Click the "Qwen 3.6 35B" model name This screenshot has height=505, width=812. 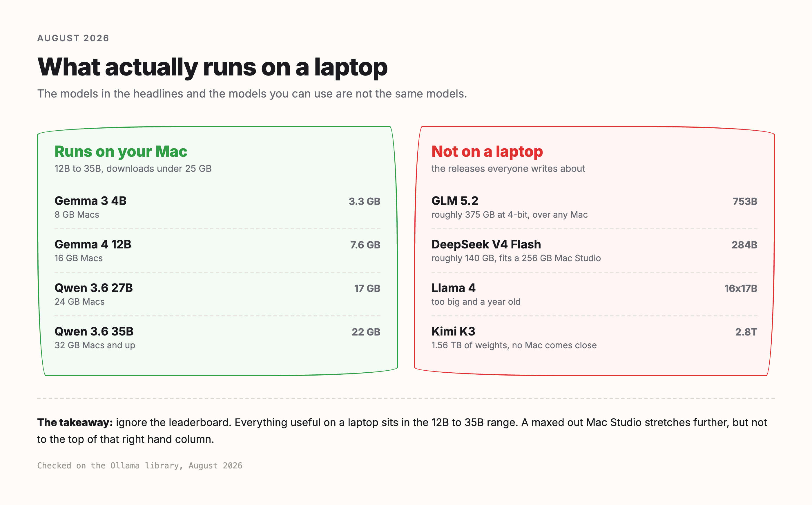click(94, 331)
